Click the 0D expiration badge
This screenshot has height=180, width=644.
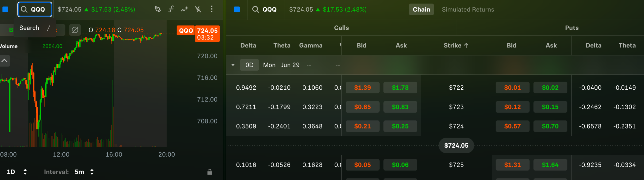point(249,65)
